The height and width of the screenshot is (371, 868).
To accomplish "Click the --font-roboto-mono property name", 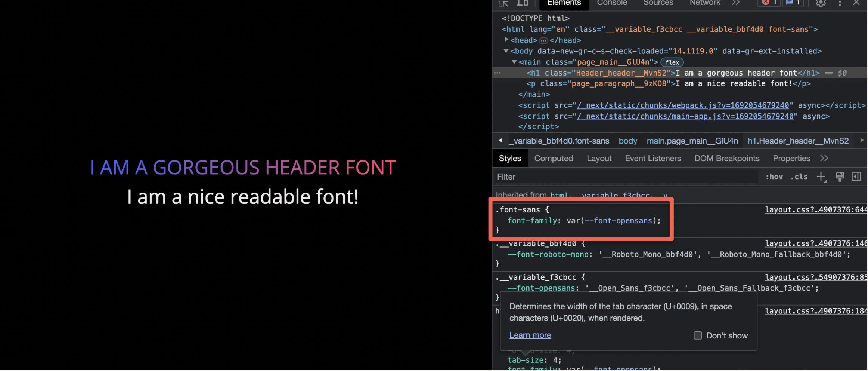I will 548,255.
